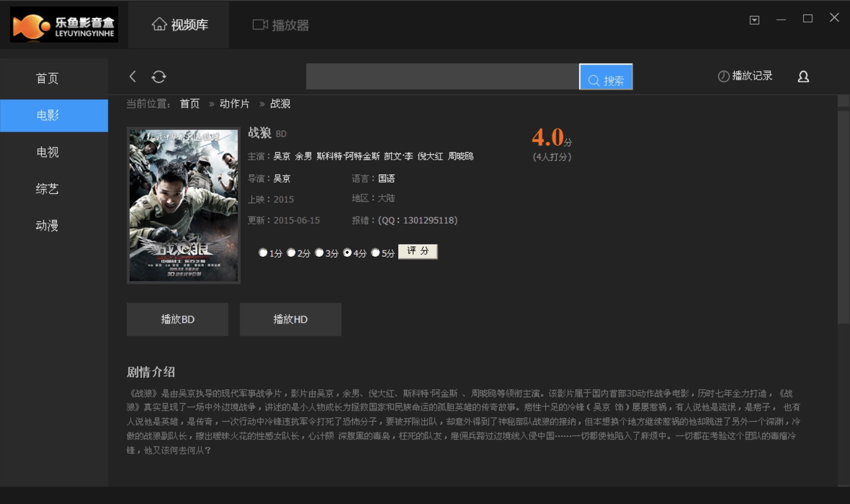Open the title bar dropdown menu icon
Image resolution: width=850 pixels, height=504 pixels.
pyautogui.click(x=754, y=20)
